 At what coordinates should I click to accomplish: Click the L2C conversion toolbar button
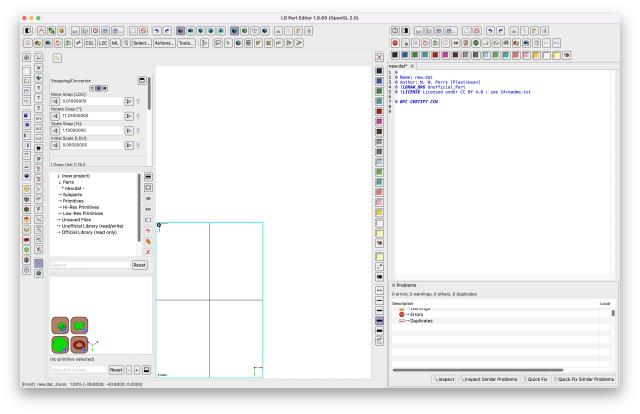click(x=102, y=45)
